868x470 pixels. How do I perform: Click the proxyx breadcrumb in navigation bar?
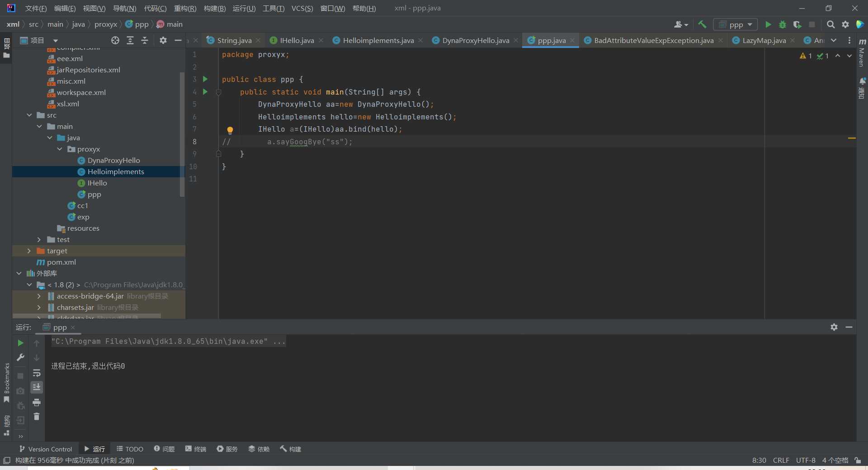tap(106, 24)
